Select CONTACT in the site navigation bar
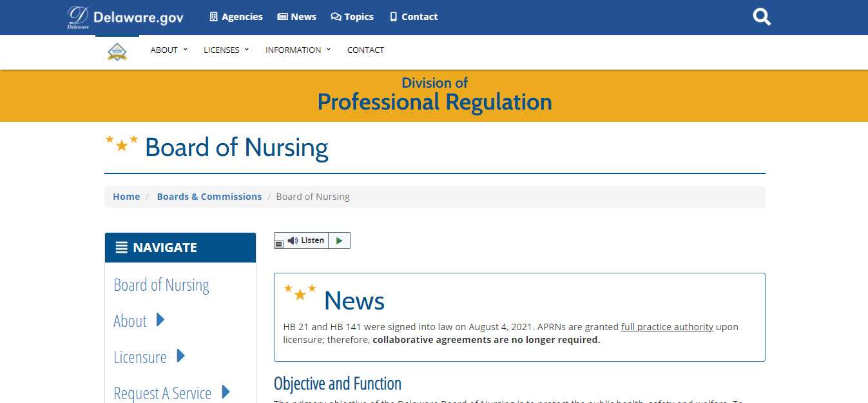 [365, 50]
